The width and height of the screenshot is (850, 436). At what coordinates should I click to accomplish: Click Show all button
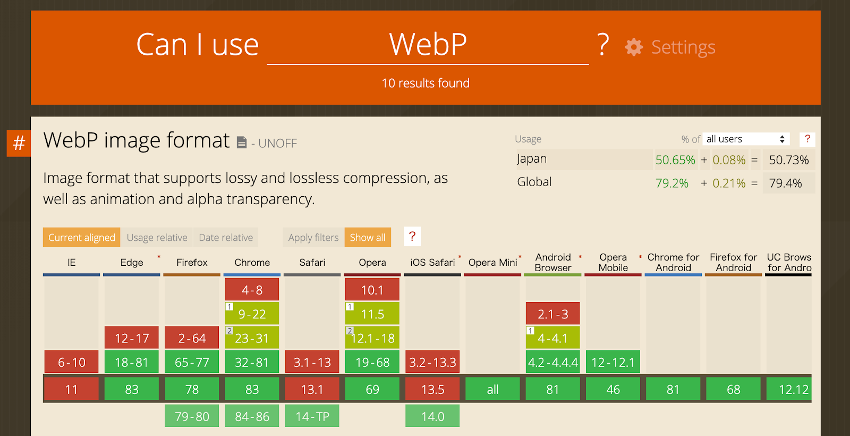click(x=368, y=238)
